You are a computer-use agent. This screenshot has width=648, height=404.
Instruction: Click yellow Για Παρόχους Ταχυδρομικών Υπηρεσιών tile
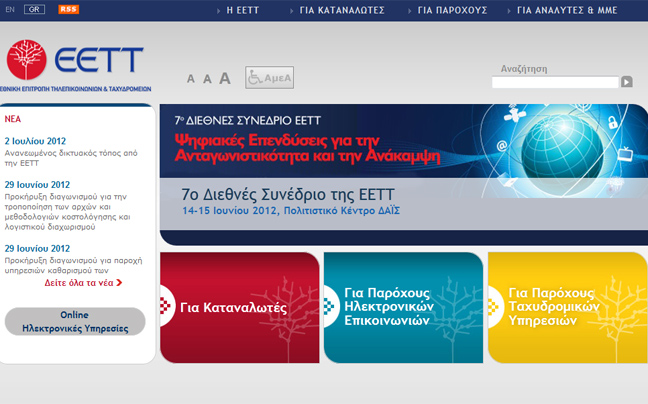[568, 308]
